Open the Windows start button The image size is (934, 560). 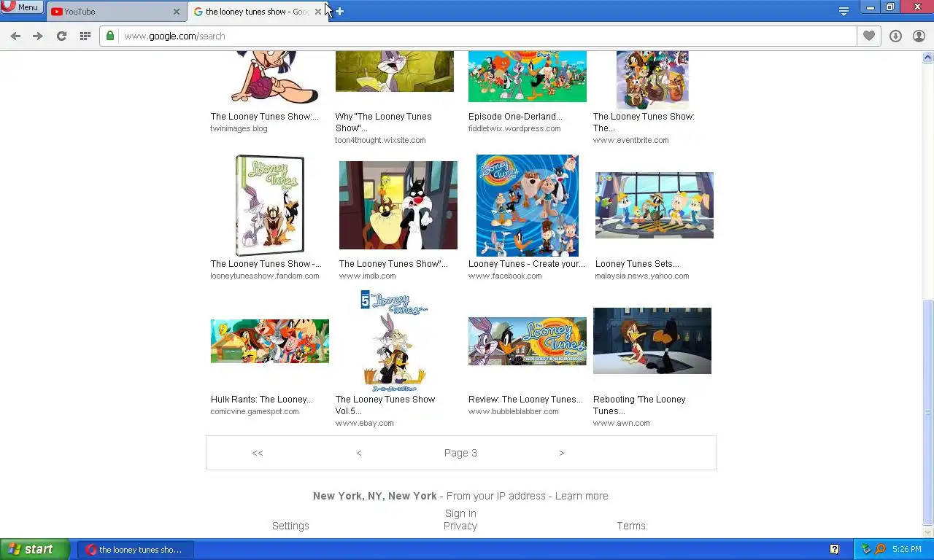[35, 550]
